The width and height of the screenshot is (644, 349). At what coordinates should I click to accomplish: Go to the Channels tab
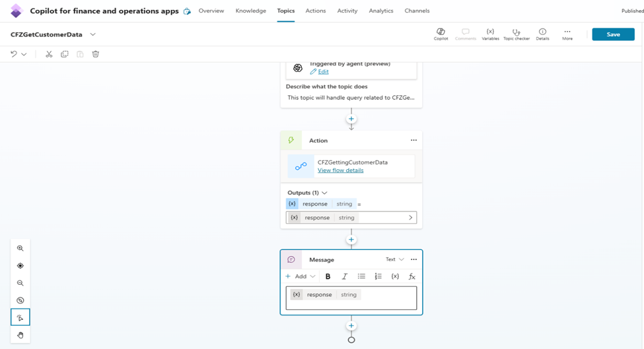click(x=417, y=11)
